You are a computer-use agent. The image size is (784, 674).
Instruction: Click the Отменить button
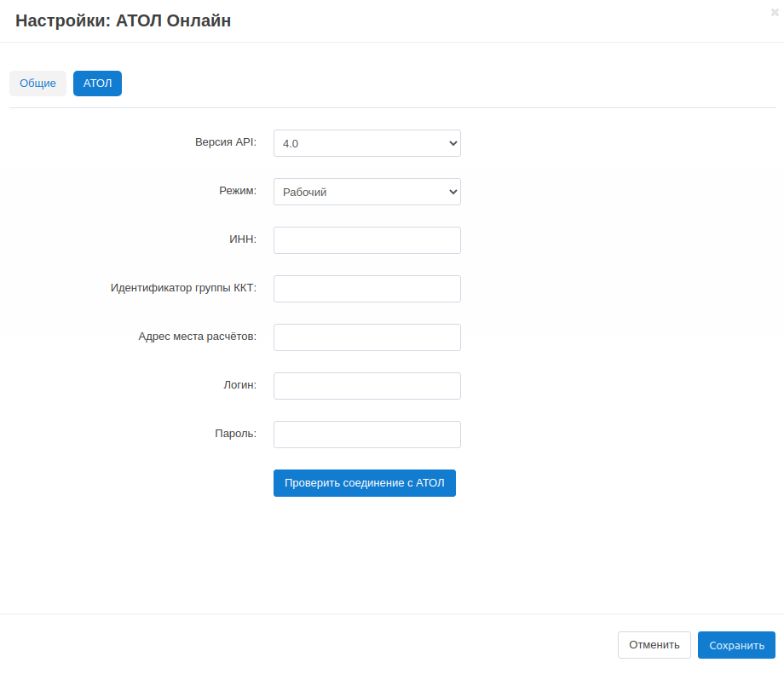coord(654,645)
